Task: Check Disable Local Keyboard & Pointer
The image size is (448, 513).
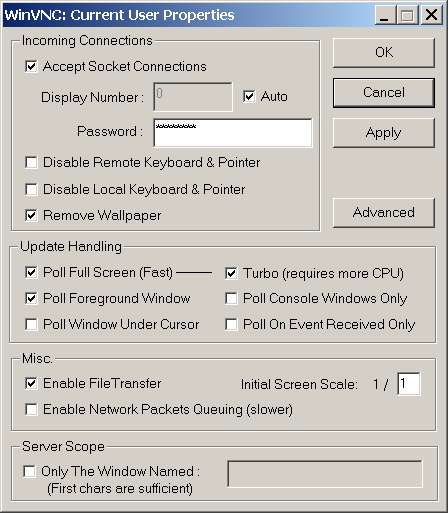Action: coord(31,189)
